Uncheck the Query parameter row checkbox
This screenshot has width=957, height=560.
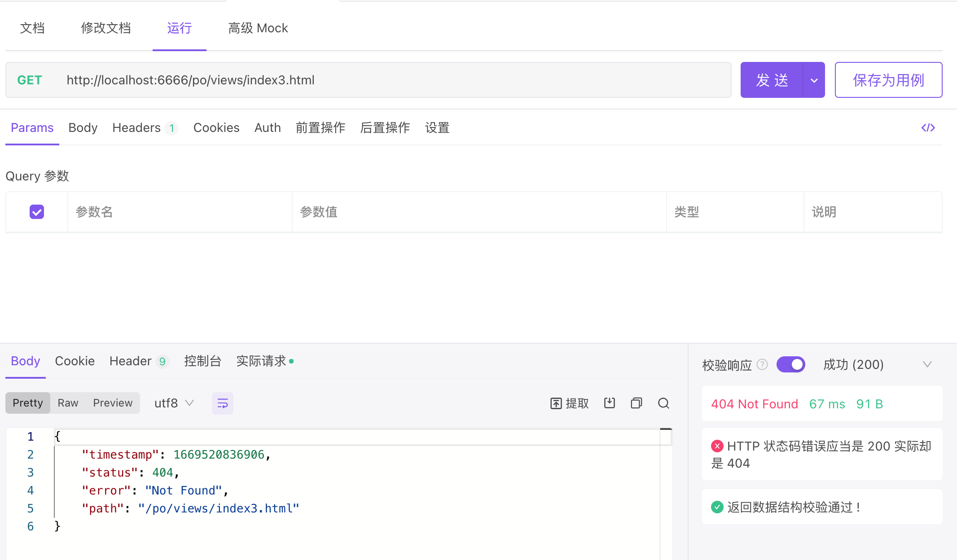[x=37, y=212]
